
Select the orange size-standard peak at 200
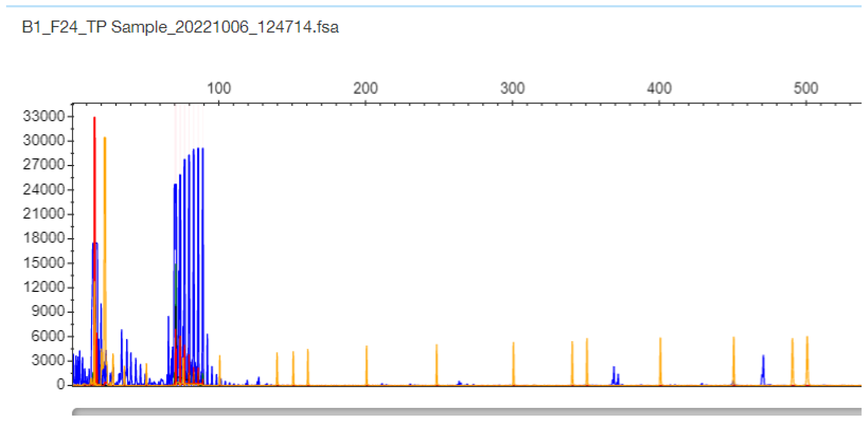(x=367, y=364)
